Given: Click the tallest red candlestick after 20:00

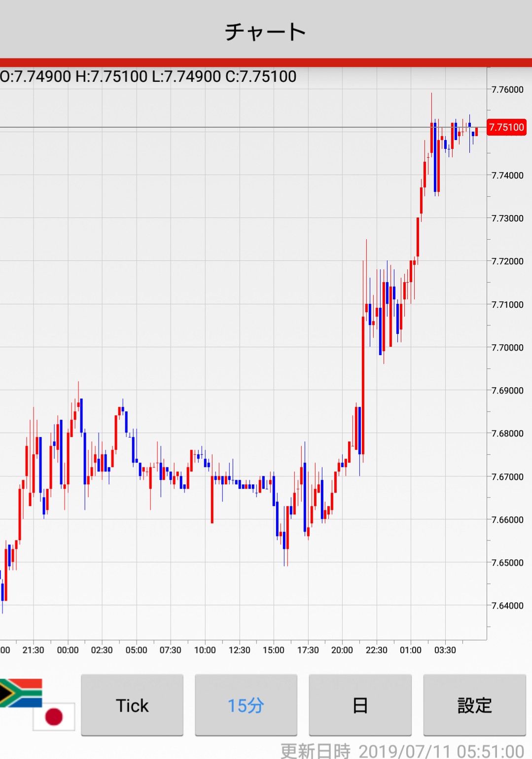Looking at the screenshot, I should [x=363, y=385].
